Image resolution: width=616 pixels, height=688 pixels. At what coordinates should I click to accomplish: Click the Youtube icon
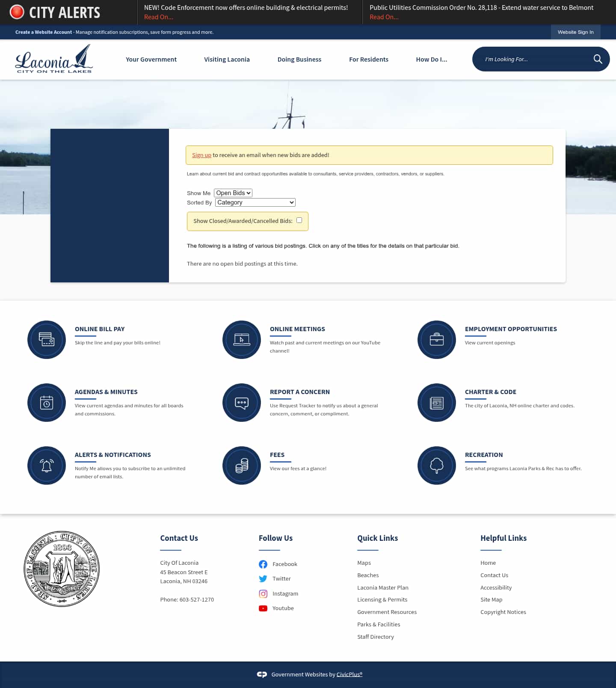(263, 608)
